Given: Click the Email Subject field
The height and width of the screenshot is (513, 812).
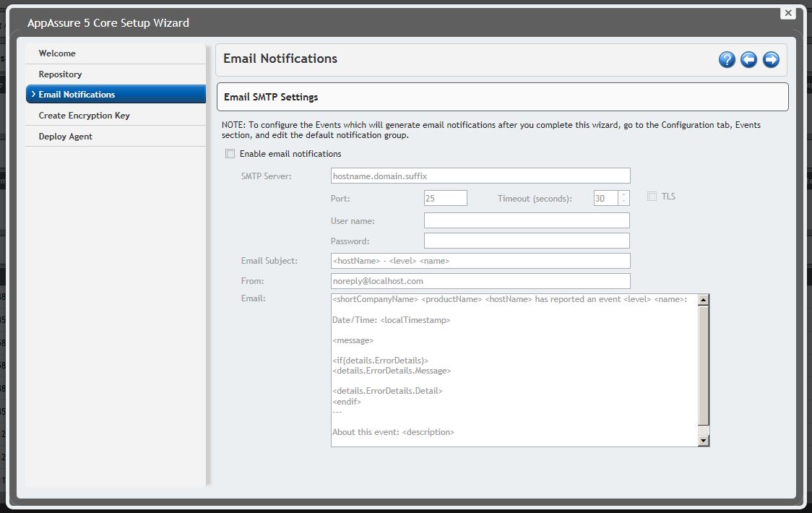Looking at the screenshot, I should [x=480, y=261].
